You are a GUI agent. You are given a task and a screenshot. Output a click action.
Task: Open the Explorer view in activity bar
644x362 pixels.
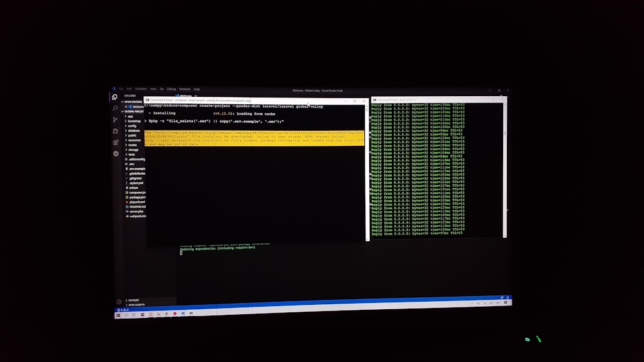coord(115,97)
